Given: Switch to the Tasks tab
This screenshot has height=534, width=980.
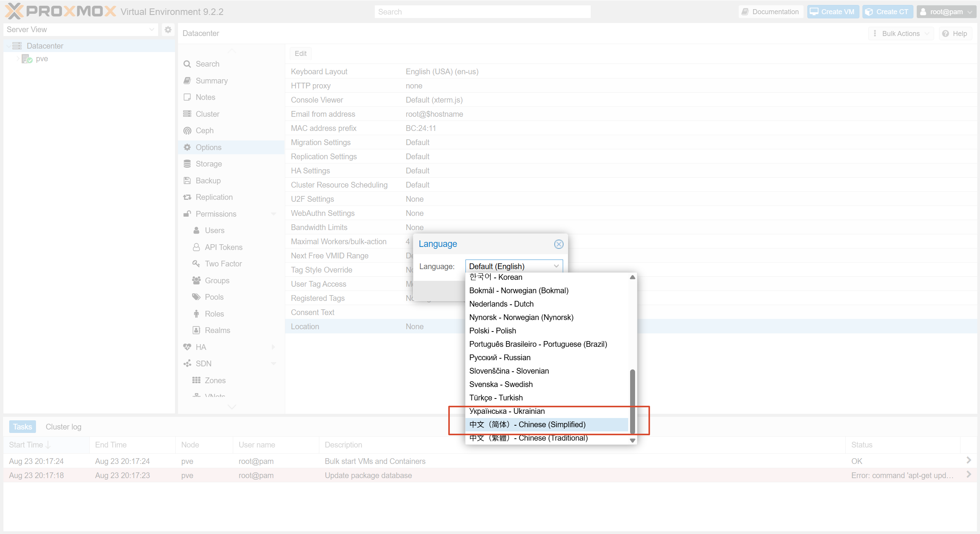Looking at the screenshot, I should click(x=23, y=427).
